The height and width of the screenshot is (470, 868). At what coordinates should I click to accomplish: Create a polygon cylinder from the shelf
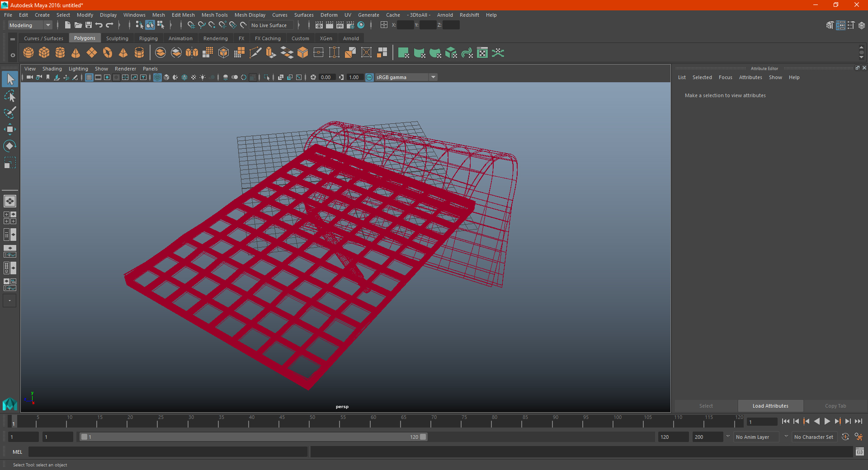[60, 53]
